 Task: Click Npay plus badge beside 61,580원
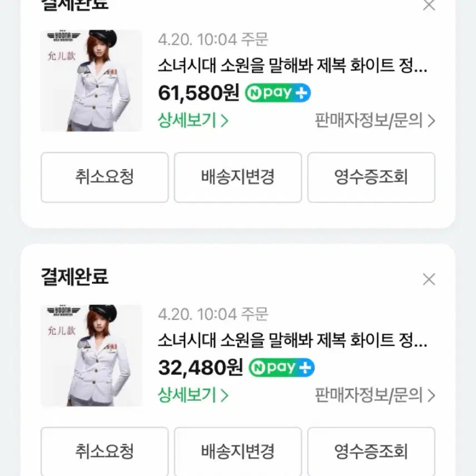[x=277, y=93]
